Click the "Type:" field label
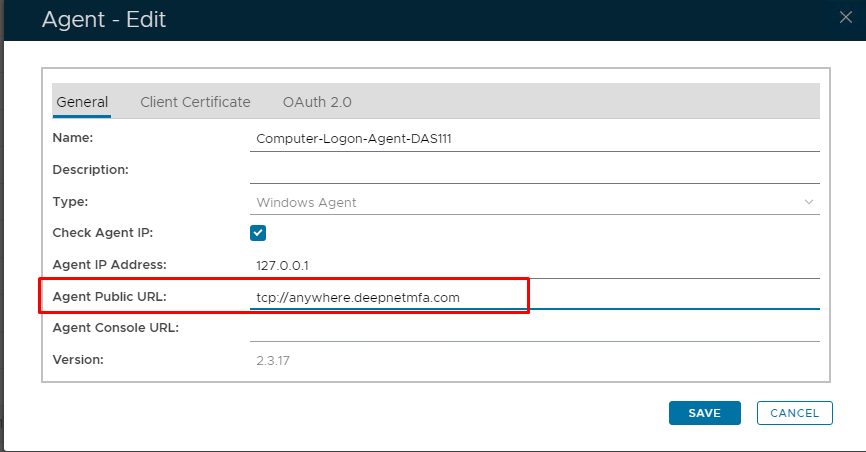The width and height of the screenshot is (866, 452). tap(70, 201)
